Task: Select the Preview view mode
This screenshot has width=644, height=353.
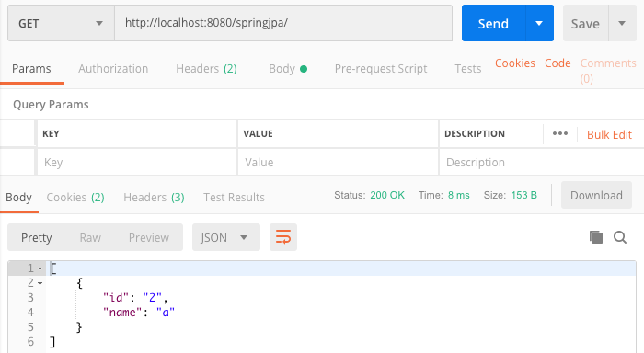Action: point(149,238)
